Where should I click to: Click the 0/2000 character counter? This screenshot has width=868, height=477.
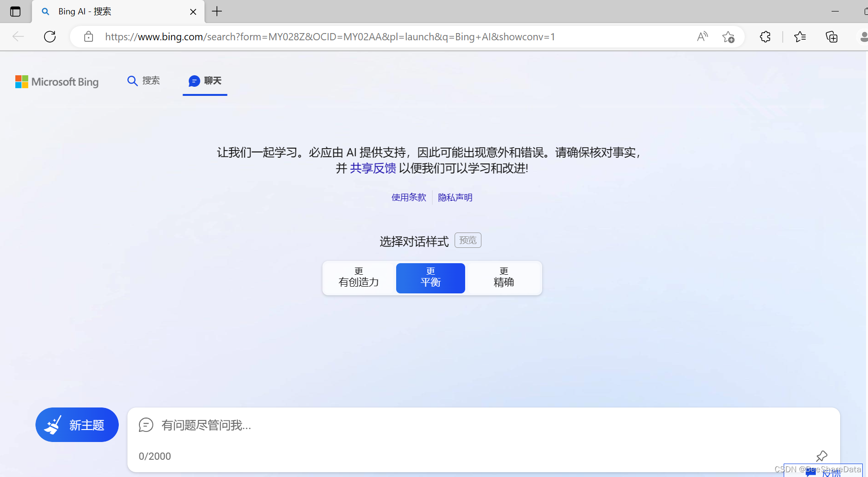[x=155, y=456]
